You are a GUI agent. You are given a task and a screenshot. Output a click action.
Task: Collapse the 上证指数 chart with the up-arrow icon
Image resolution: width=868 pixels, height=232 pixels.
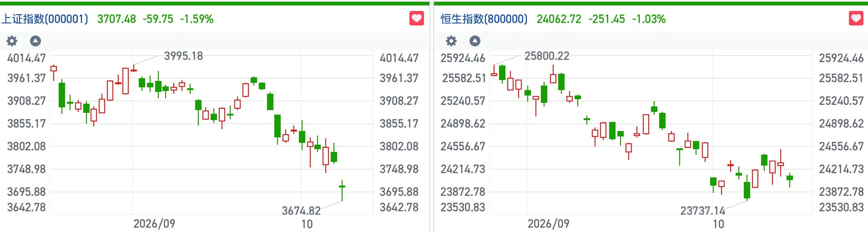35,41
